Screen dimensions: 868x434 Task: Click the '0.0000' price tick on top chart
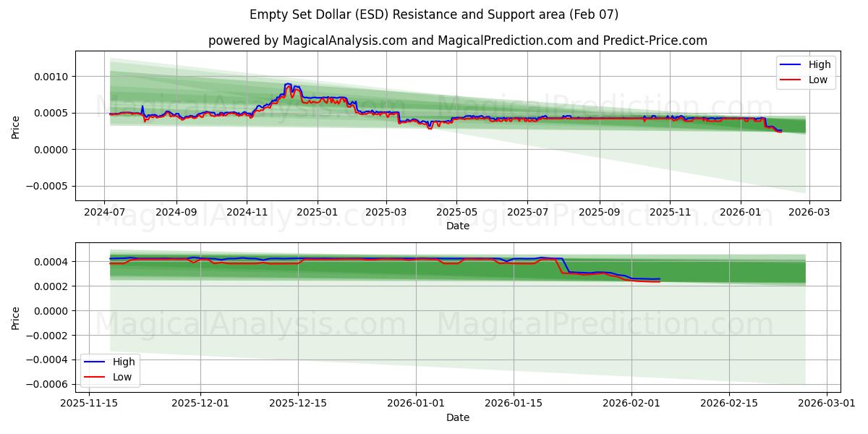[53, 150]
